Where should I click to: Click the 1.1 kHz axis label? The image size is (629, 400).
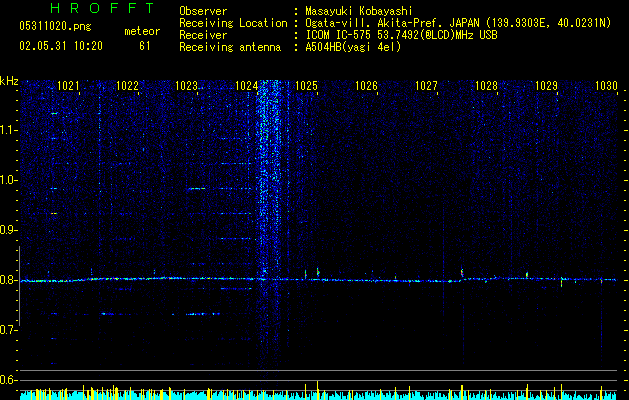[x=9, y=130]
